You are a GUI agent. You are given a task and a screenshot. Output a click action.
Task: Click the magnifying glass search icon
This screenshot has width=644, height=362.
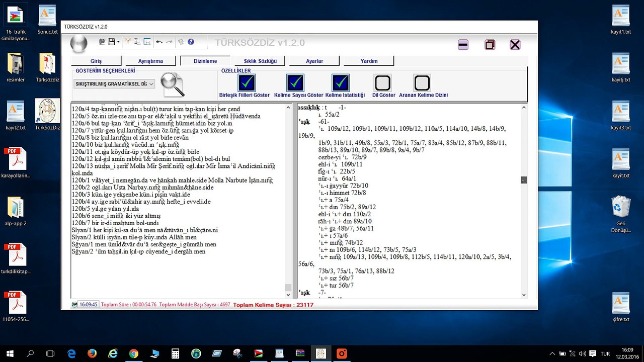(x=172, y=84)
